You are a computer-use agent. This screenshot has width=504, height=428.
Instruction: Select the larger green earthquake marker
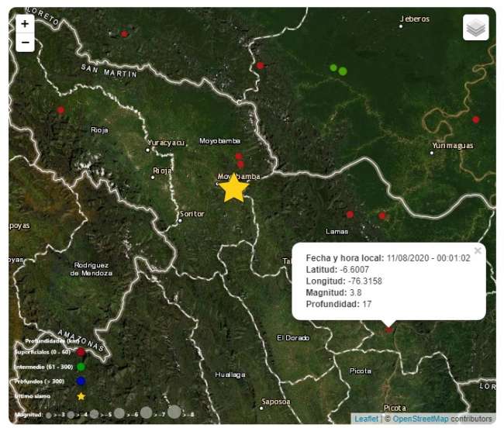(x=343, y=71)
